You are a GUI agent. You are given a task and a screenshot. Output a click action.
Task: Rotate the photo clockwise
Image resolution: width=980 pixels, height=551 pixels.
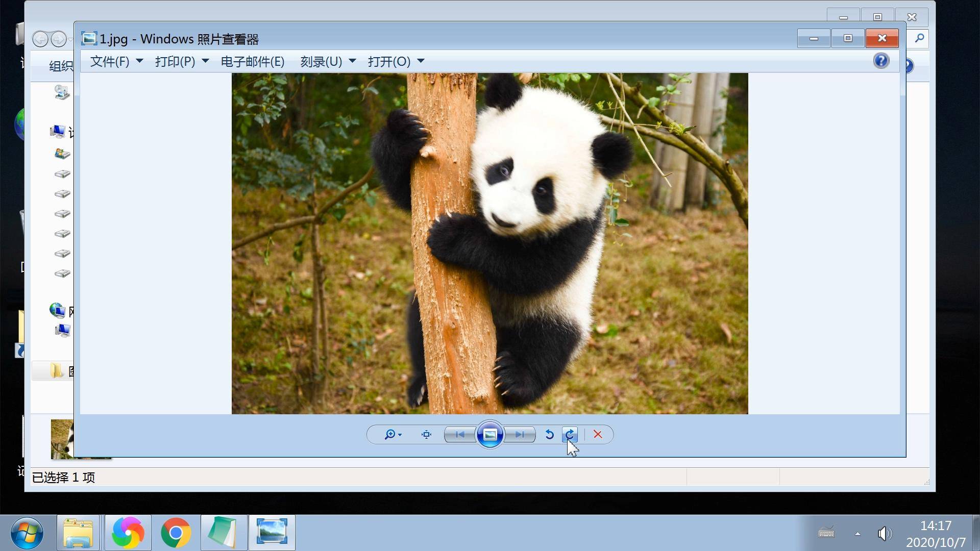[570, 435]
